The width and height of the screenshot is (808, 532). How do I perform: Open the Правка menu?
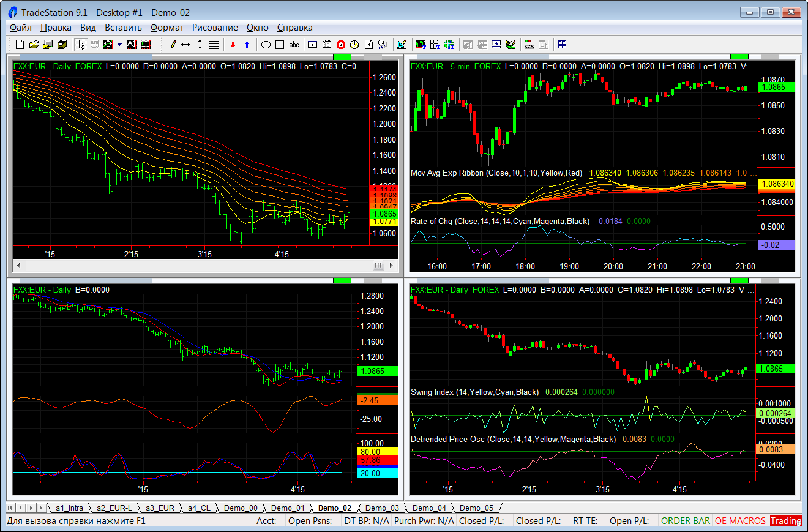[x=56, y=28]
